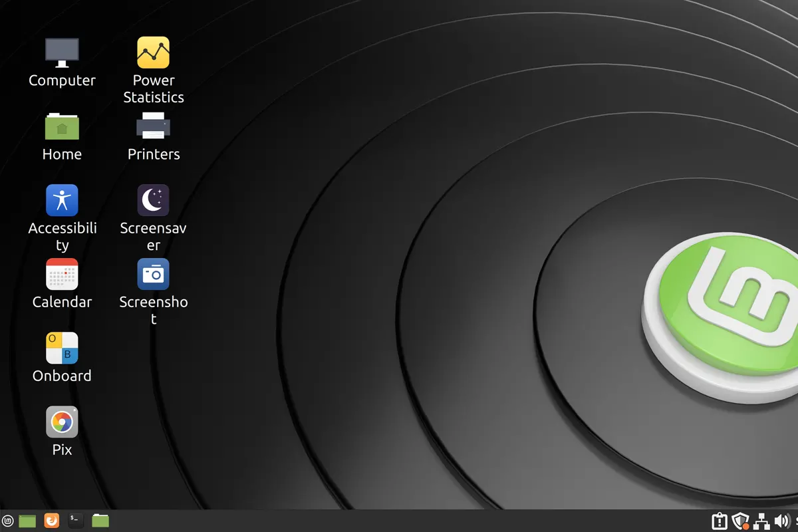Select the Pix image viewer icon
The height and width of the screenshot is (532, 798).
[x=62, y=422]
